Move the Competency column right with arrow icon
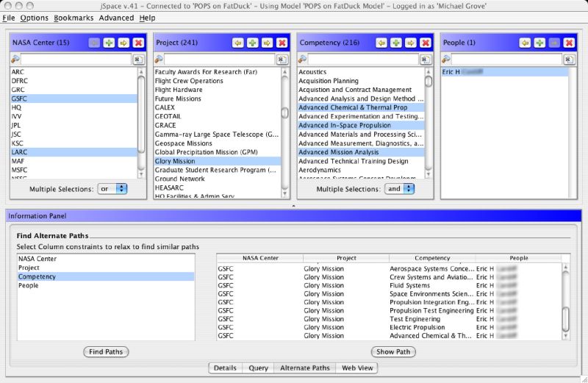This screenshot has width=588, height=383. [x=410, y=43]
